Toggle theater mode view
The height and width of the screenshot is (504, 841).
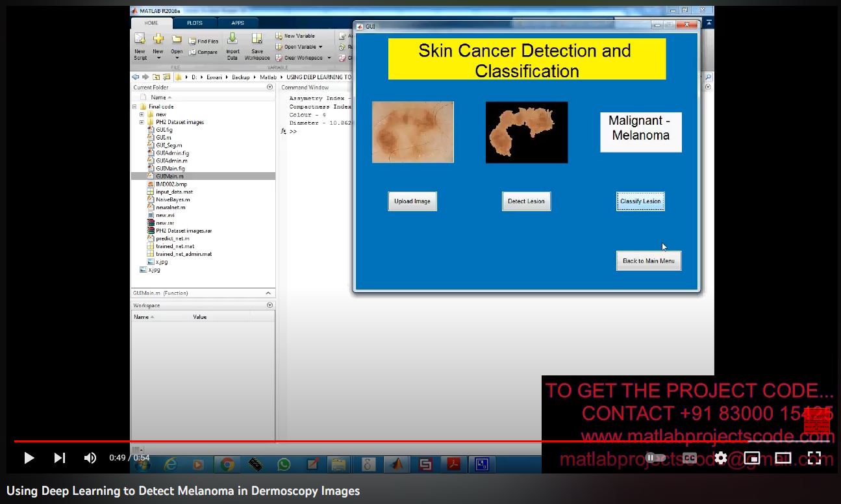(783, 458)
